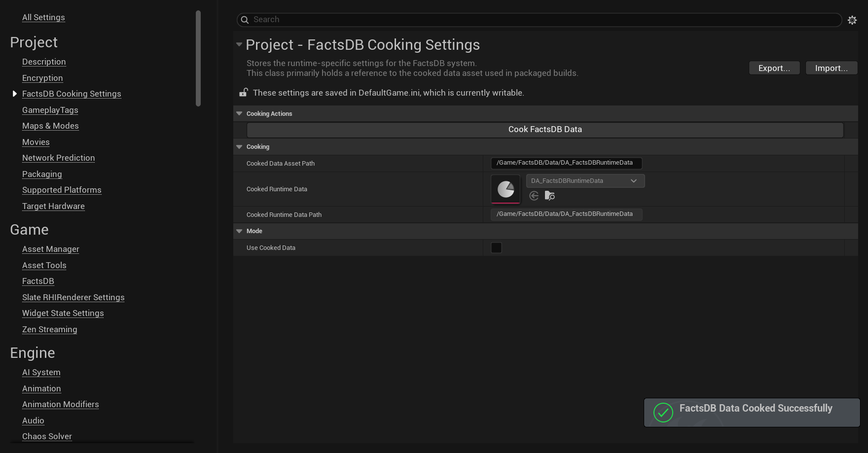Click the Export... button
868x453 pixels.
click(774, 68)
